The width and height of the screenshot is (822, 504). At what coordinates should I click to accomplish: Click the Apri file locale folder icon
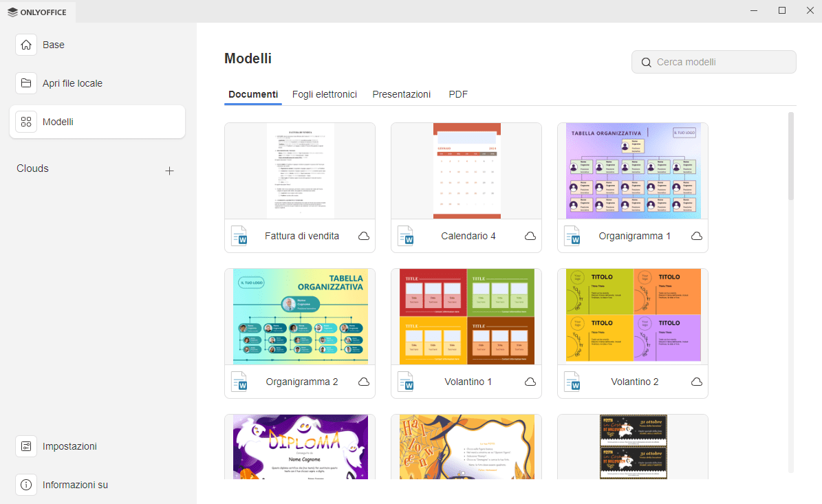26,83
